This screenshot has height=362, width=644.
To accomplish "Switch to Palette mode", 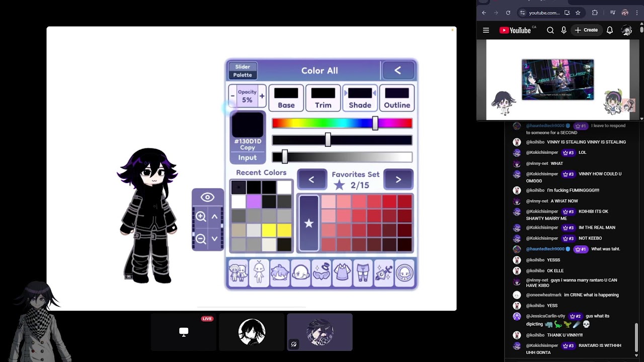I will [x=243, y=75].
